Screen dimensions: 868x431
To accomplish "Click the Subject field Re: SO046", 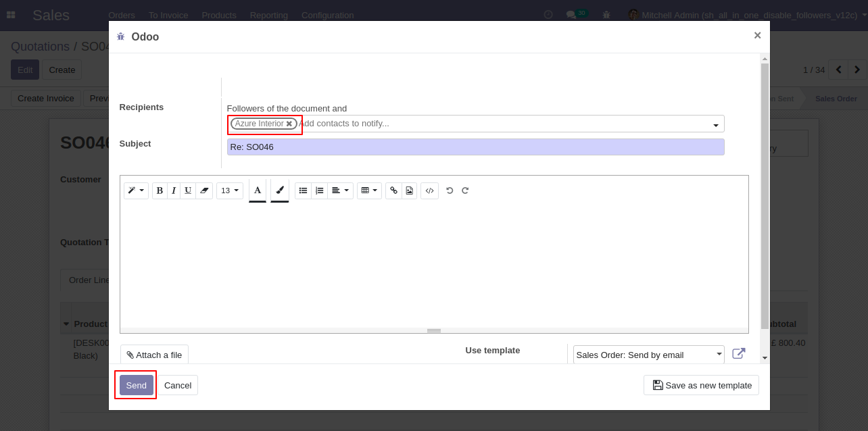I will 475,147.
